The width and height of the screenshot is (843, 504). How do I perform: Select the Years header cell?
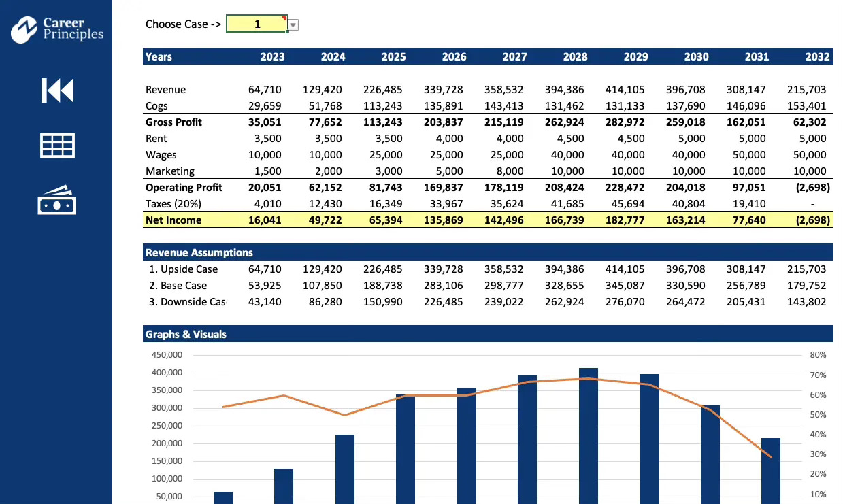pos(159,56)
